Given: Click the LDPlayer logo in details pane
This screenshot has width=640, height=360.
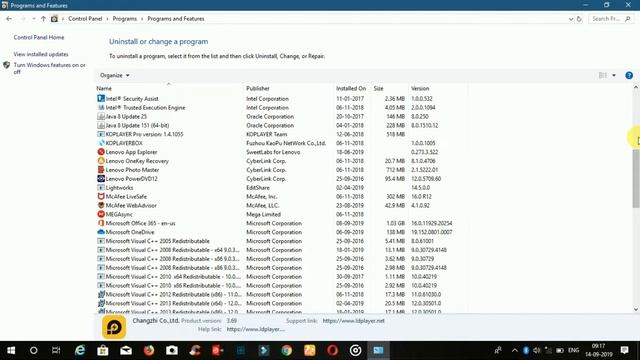Looking at the screenshot, I should [114, 327].
